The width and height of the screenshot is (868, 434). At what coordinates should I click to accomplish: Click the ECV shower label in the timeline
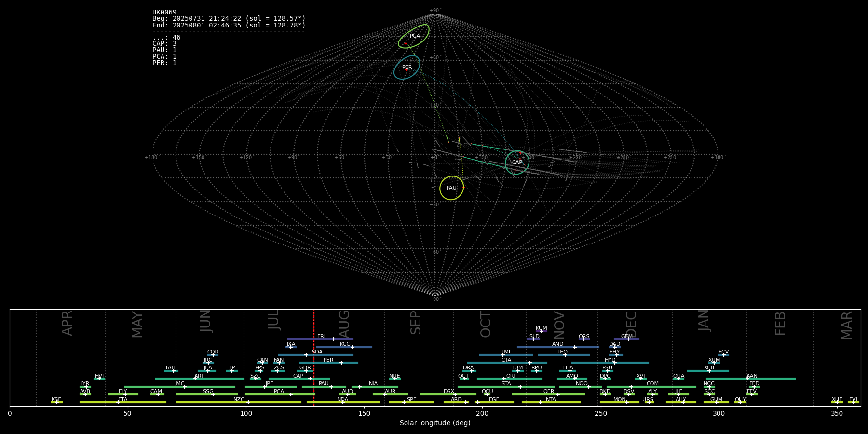coord(723,352)
